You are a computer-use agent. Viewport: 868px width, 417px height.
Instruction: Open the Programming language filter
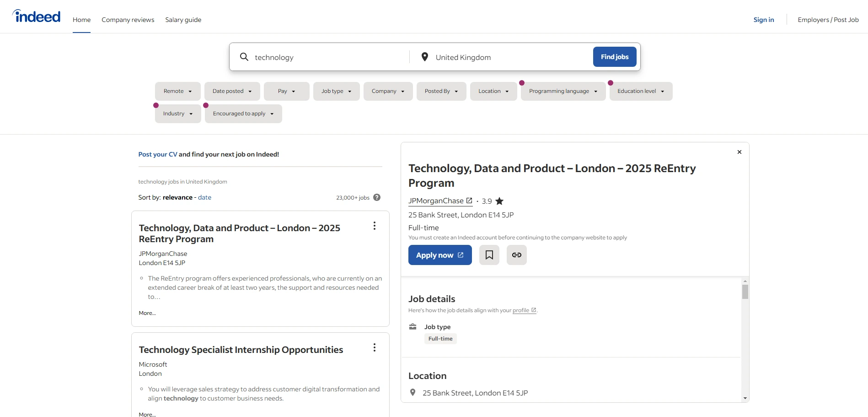(563, 91)
